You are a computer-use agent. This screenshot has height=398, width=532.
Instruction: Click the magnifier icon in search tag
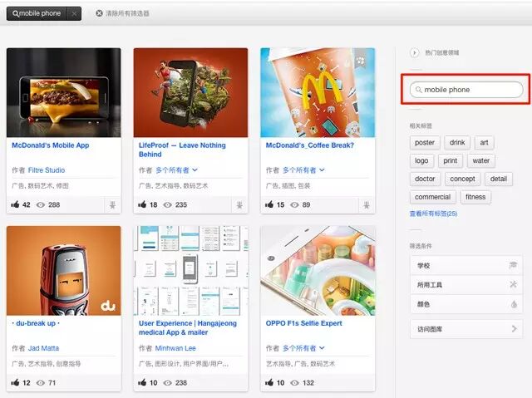[16, 13]
